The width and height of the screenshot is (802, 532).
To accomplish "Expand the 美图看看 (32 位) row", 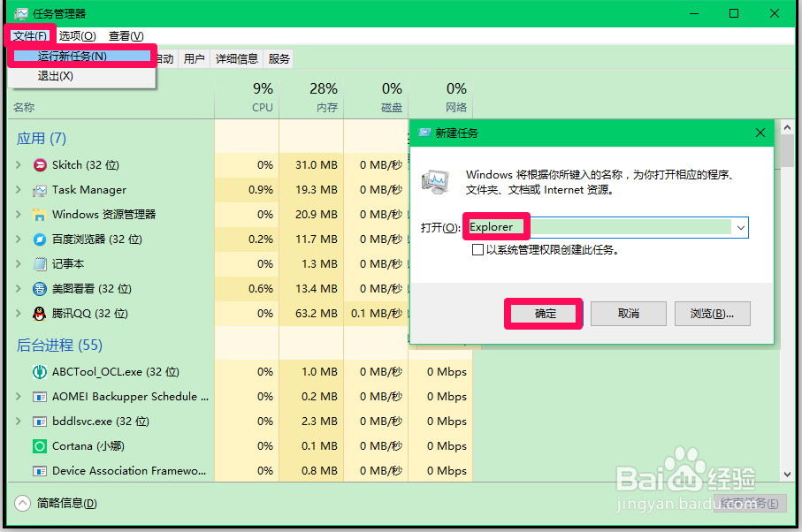I will tap(19, 288).
